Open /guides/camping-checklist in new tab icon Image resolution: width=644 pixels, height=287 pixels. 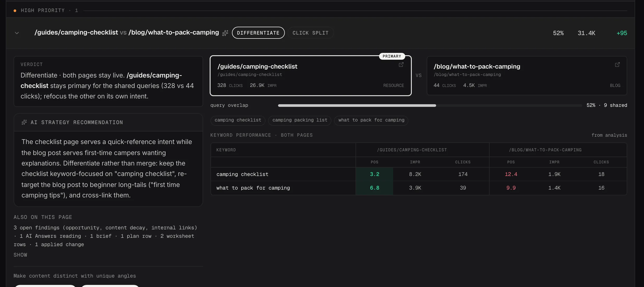coord(401,64)
